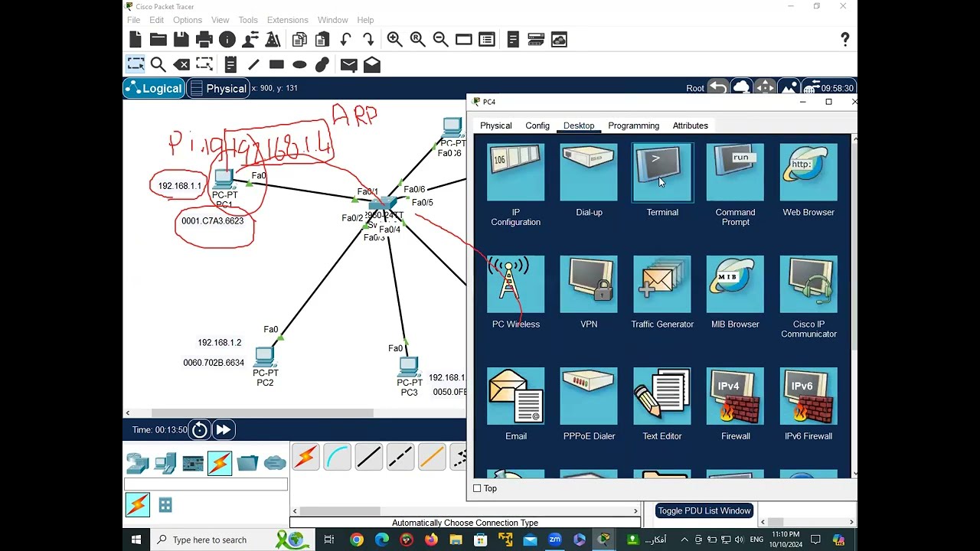This screenshot has height=551, width=980.
Task: Choose the Connections lightning device category
Action: 220,462
